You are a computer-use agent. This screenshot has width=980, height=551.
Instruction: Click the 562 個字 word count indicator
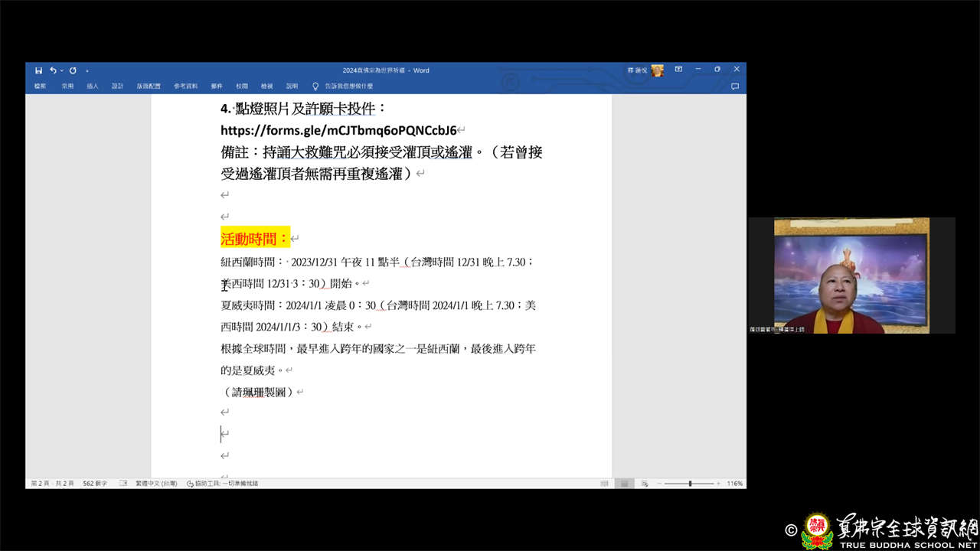click(x=95, y=484)
